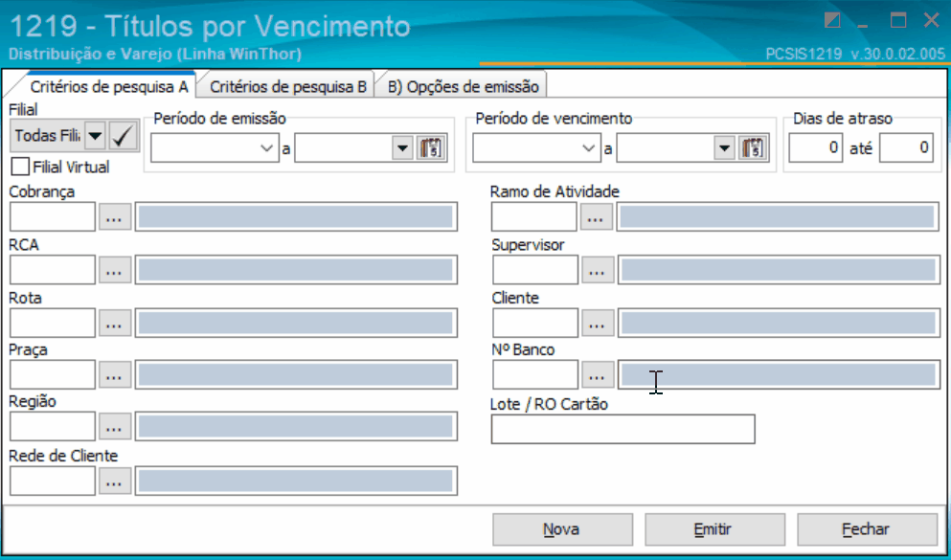
Task: Click the Cliente code input field
Action: point(535,323)
